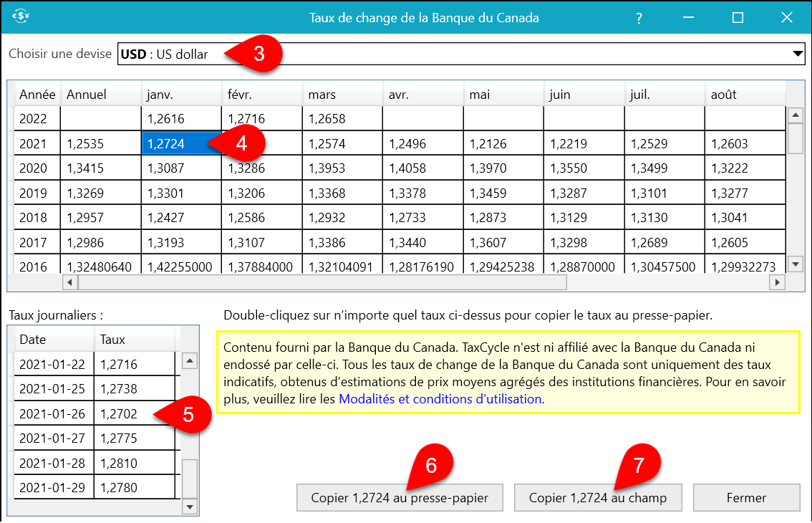The width and height of the screenshot is (812, 523).
Task: Click the USD : US dollar combo box
Action: [x=461, y=54]
